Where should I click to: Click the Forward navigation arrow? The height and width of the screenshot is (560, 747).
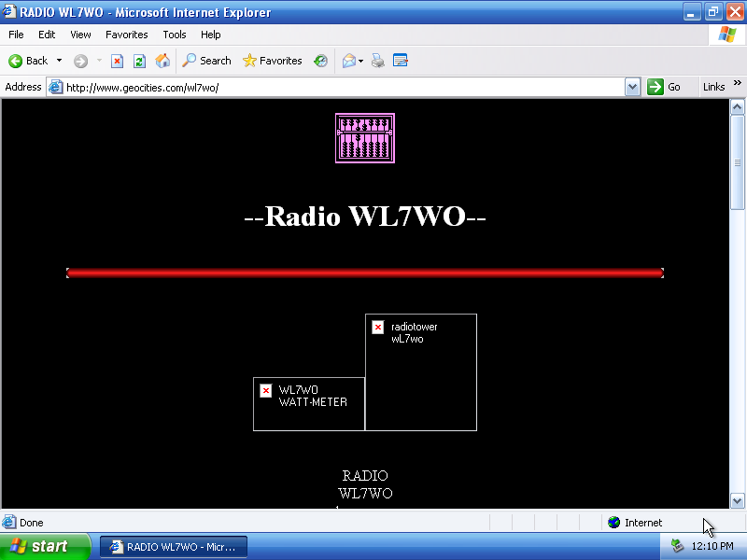[x=80, y=61]
